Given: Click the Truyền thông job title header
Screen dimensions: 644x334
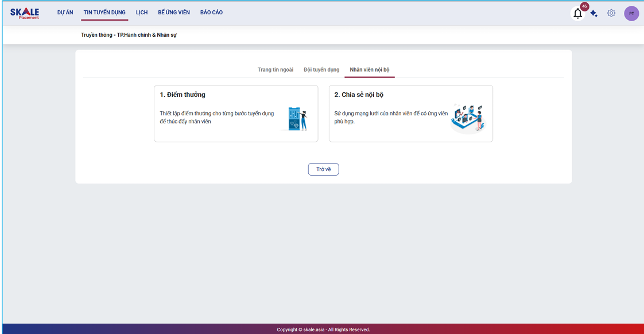Looking at the screenshot, I should click(129, 35).
